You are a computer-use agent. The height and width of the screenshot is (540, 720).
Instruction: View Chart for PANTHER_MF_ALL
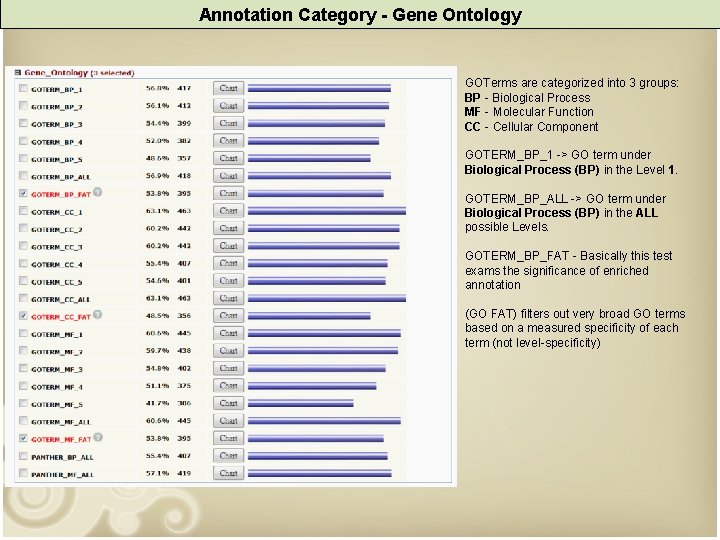pyautogui.click(x=228, y=473)
